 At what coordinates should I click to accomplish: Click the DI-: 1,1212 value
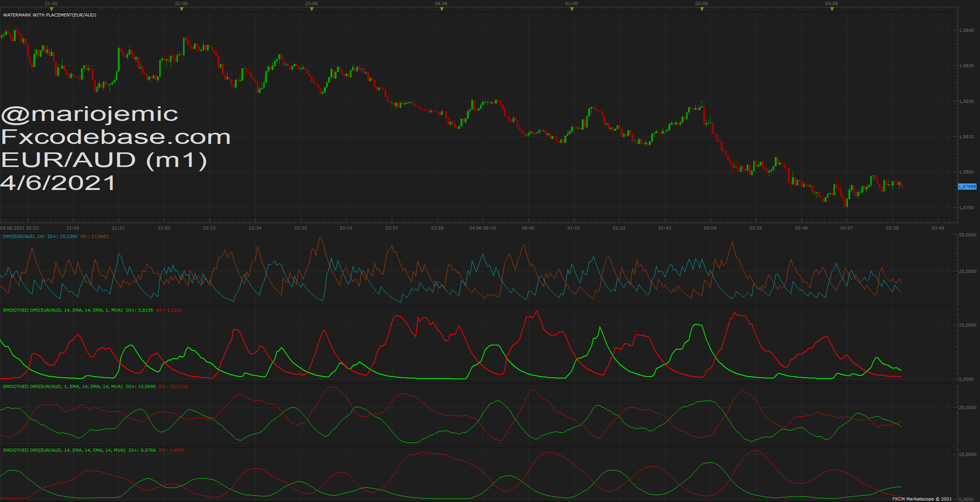169,310
